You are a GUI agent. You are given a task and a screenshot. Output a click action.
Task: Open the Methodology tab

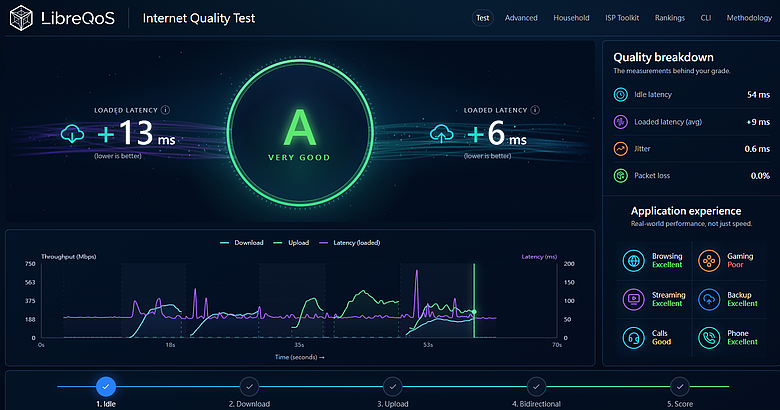pyautogui.click(x=749, y=18)
